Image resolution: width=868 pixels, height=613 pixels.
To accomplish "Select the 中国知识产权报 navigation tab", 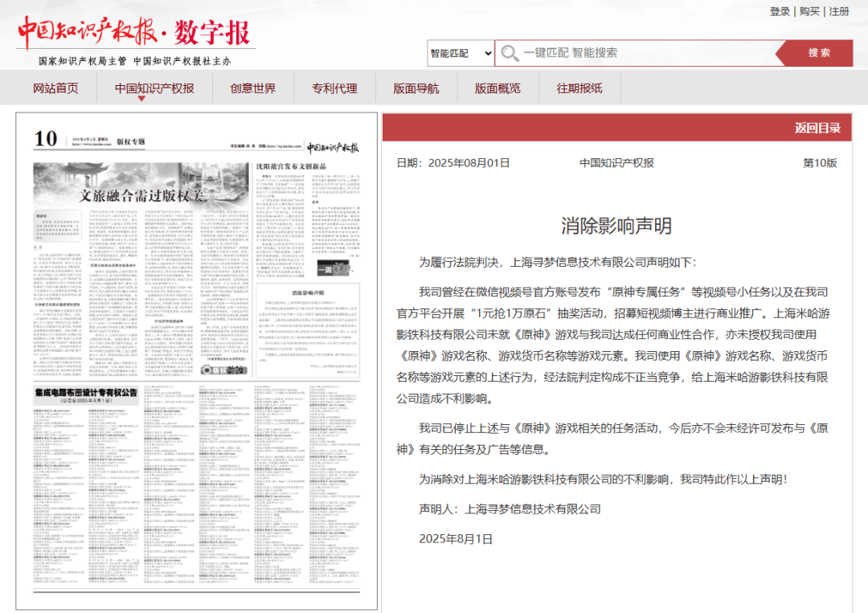I will [x=154, y=88].
